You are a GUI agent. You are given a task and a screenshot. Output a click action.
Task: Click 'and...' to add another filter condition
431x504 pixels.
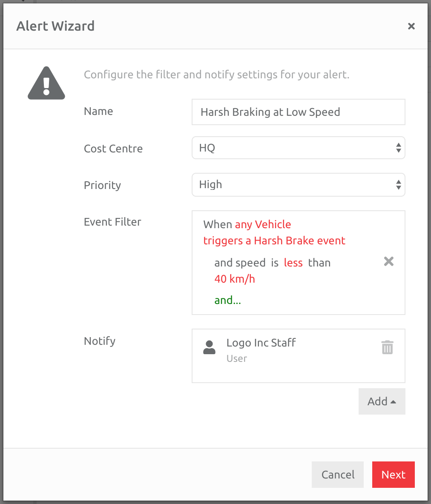click(x=227, y=300)
